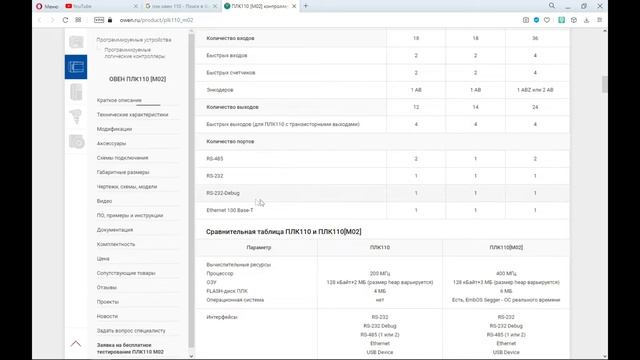Image resolution: width=640 pixels, height=360 pixels.
Task: Open free testing request for ПЛК110 M02
Action: [130, 349]
